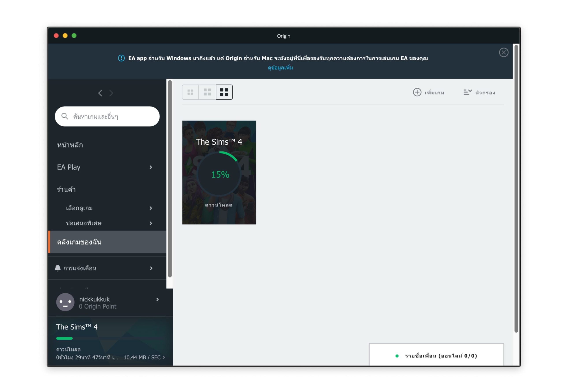Image resolution: width=564 pixels, height=392 pixels.
Task: Dismiss the EA app banner
Action: [x=503, y=53]
